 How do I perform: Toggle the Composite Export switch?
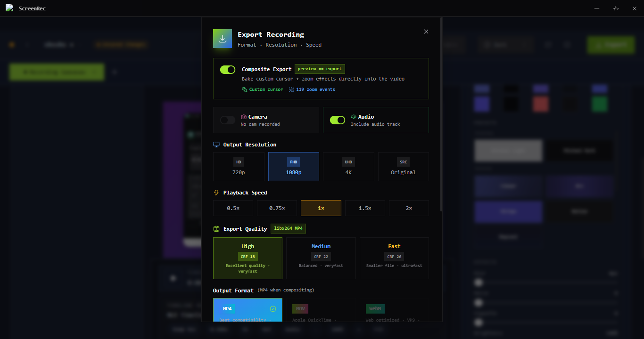tap(228, 70)
